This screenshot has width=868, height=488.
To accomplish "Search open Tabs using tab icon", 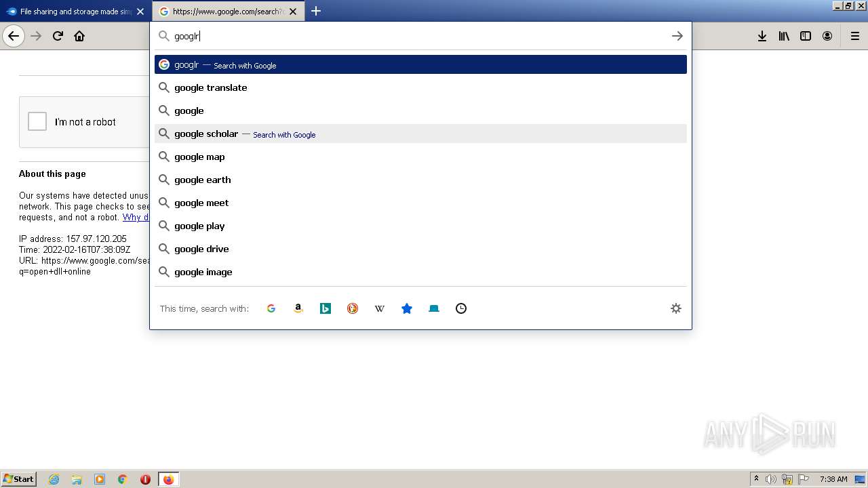I will coord(434,308).
